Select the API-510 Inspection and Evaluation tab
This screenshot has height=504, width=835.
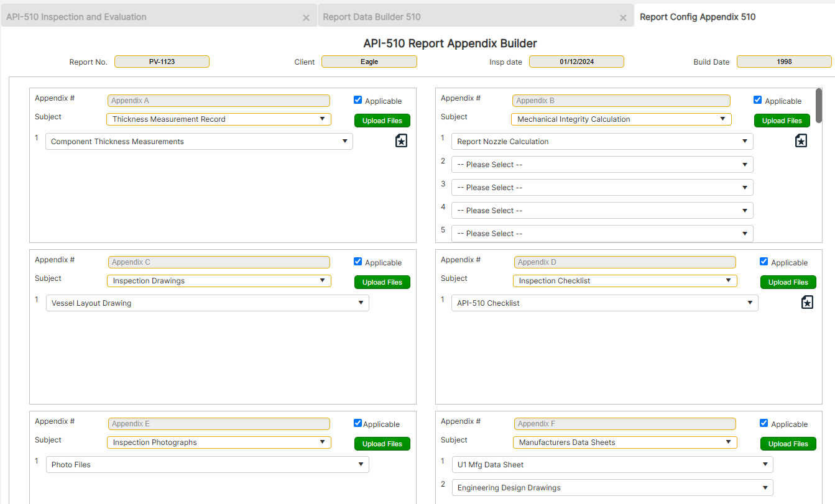click(76, 17)
